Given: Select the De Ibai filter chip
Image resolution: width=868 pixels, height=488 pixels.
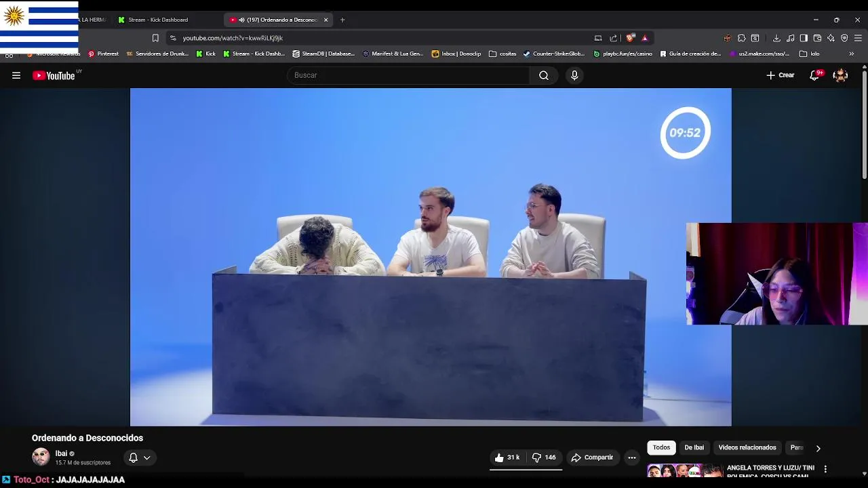Looking at the screenshot, I should pos(694,447).
